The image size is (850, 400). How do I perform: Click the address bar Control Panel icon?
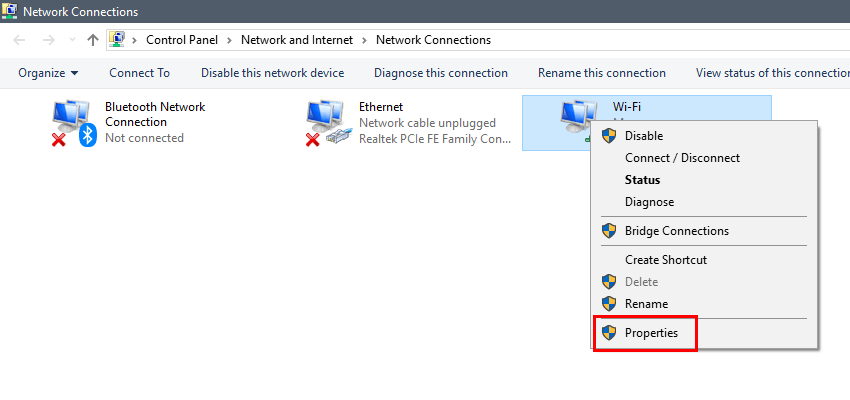click(117, 40)
